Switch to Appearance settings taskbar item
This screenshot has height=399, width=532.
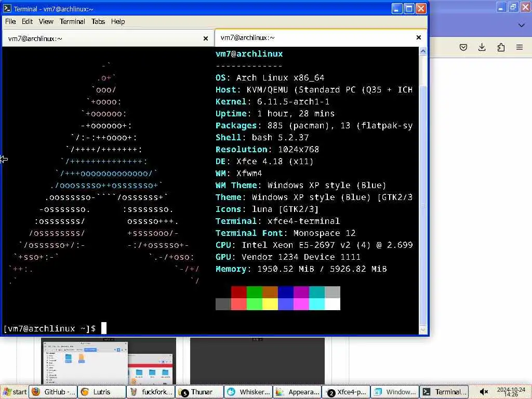297,392
